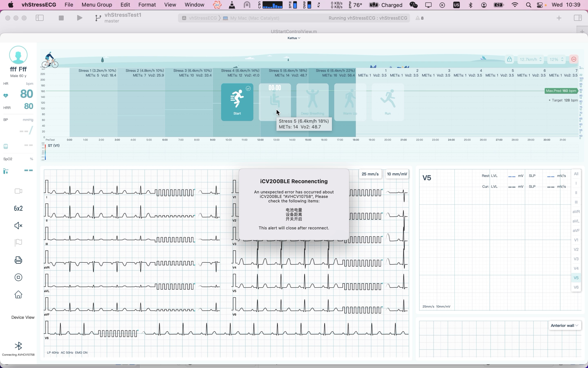Viewport: 588px width, 368px height.
Task: Open Spotlight search in menu bar
Action: pos(528,5)
